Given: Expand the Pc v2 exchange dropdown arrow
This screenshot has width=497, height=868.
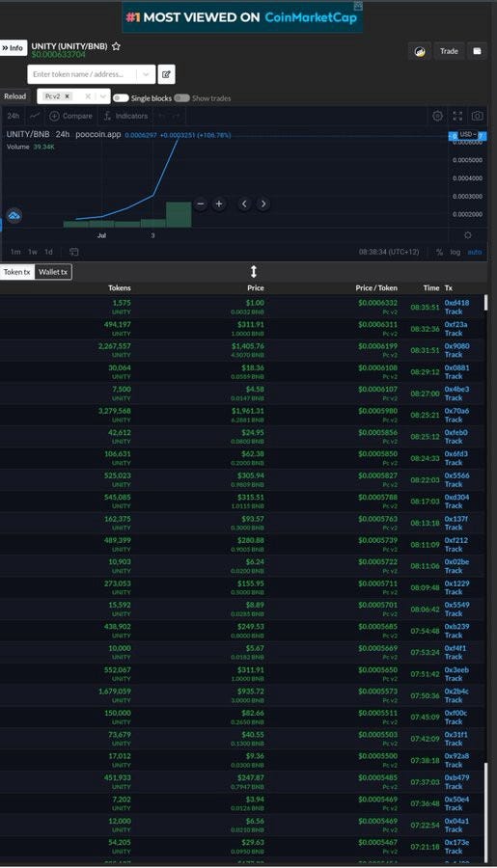Looking at the screenshot, I should tap(103, 96).
